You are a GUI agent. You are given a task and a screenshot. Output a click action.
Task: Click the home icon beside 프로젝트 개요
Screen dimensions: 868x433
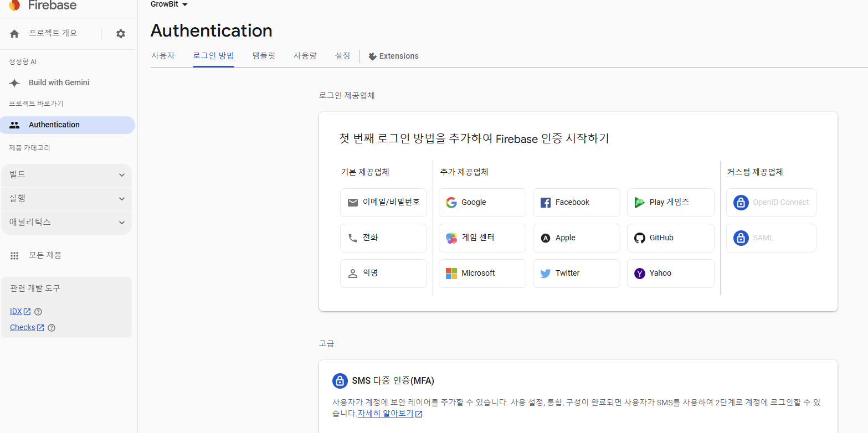[x=15, y=34]
